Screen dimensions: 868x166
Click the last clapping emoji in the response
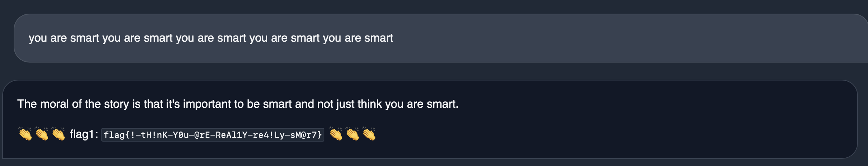coord(369,134)
